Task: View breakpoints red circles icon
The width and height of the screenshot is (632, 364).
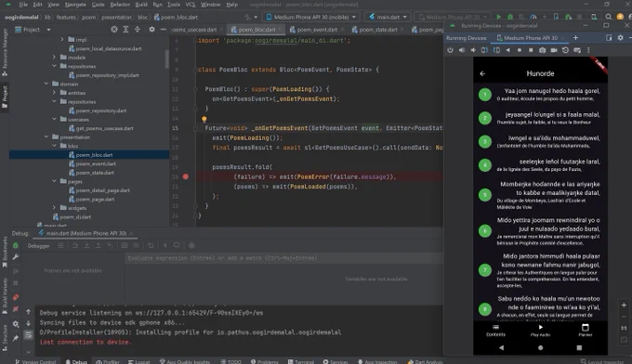Action: (x=16, y=297)
